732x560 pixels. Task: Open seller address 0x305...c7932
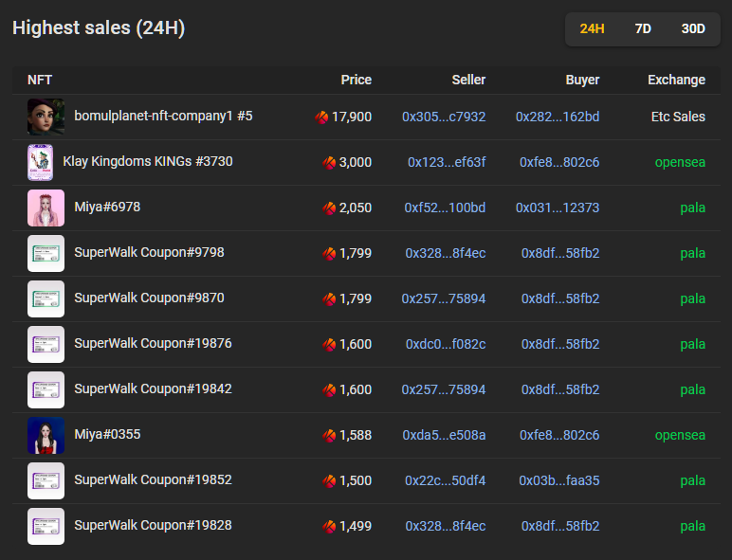tap(444, 117)
